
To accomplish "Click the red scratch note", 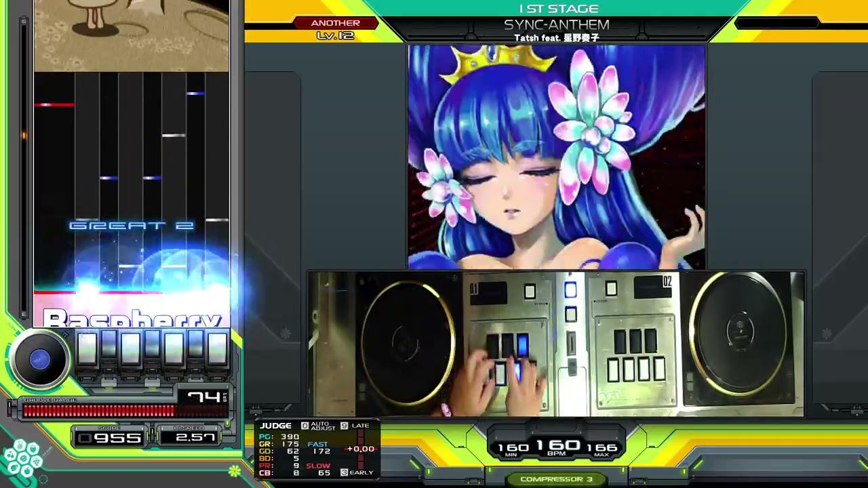I will 54,104.
